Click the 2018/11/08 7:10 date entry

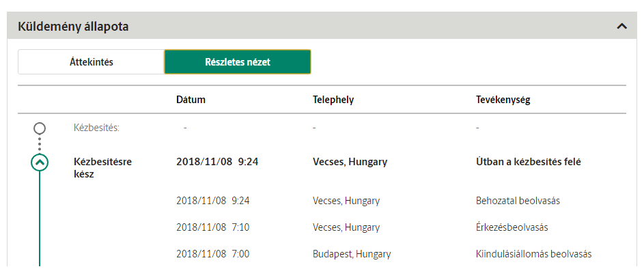[x=213, y=227]
